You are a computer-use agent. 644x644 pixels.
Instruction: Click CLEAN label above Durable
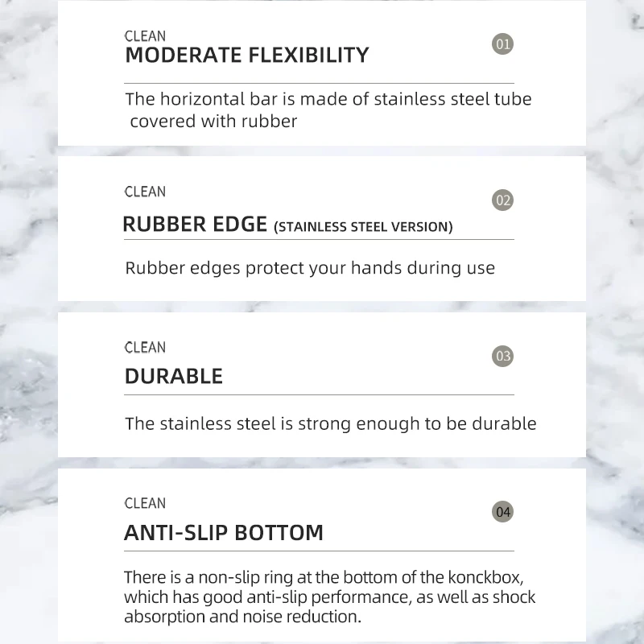[x=145, y=348]
